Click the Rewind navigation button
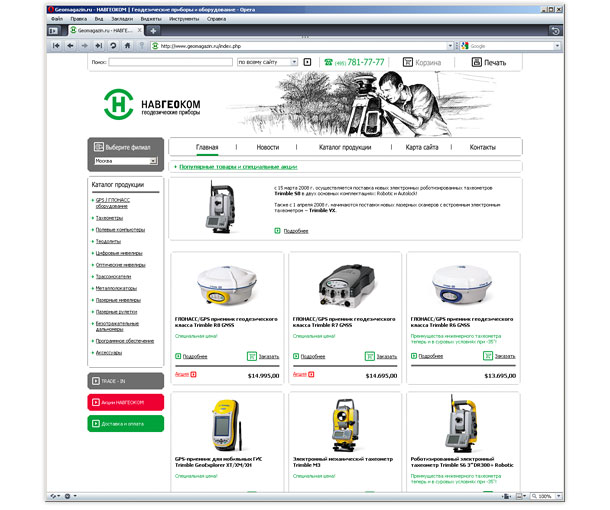The image size is (610, 510). [56, 46]
